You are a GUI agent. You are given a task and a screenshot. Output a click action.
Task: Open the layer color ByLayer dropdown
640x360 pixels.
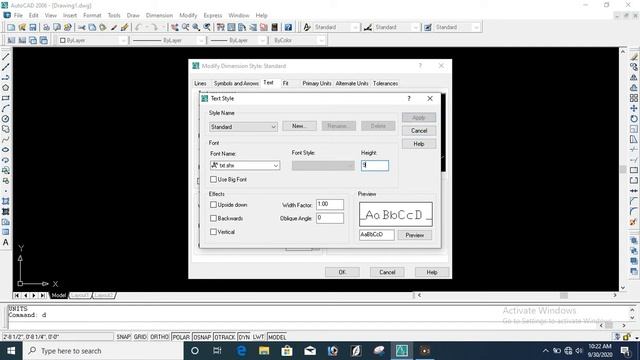pyautogui.click(x=93, y=40)
